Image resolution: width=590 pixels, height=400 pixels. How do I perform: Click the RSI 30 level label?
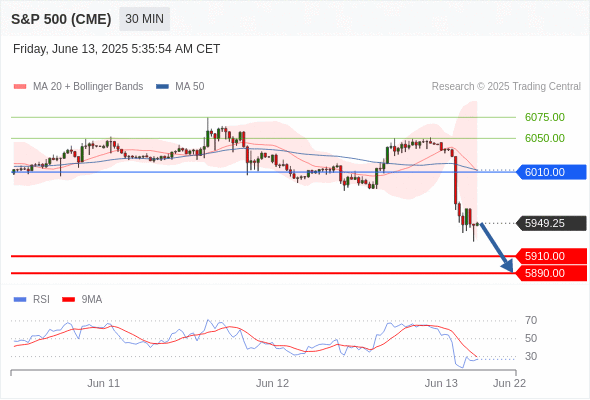[531, 356]
